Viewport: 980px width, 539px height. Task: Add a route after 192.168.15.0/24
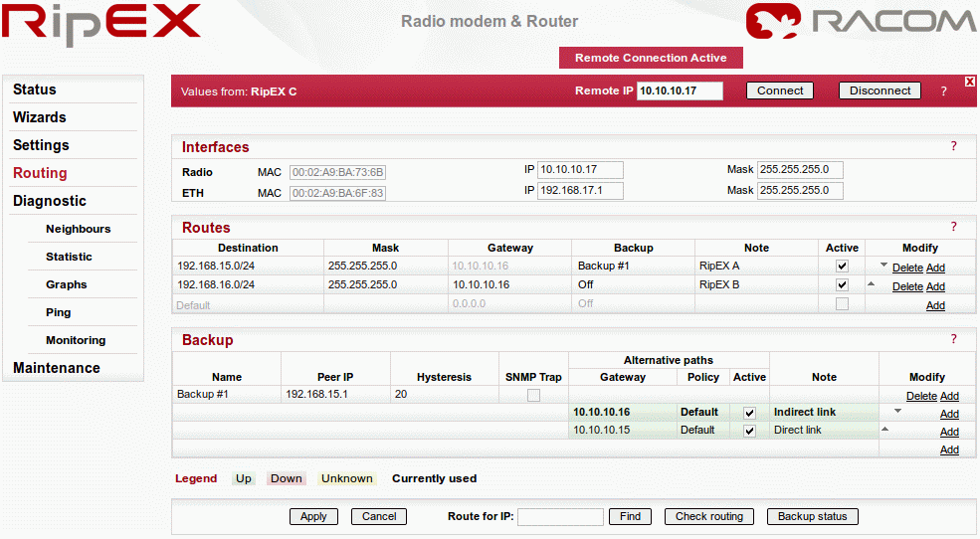coord(935,268)
